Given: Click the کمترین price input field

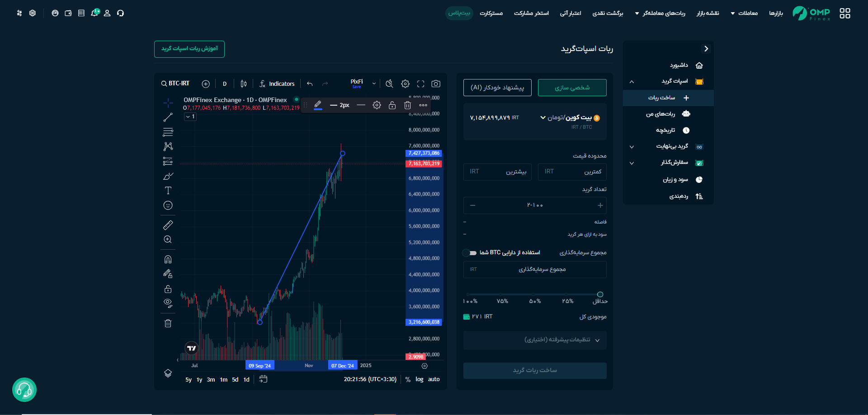Looking at the screenshot, I should 572,172.
